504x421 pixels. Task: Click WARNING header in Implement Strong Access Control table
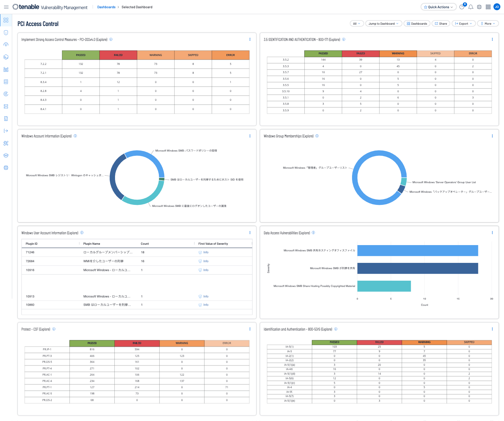156,55
